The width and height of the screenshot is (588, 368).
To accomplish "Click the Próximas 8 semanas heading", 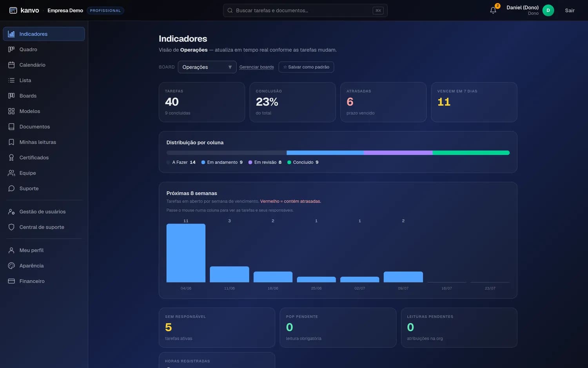I will pyautogui.click(x=192, y=193).
